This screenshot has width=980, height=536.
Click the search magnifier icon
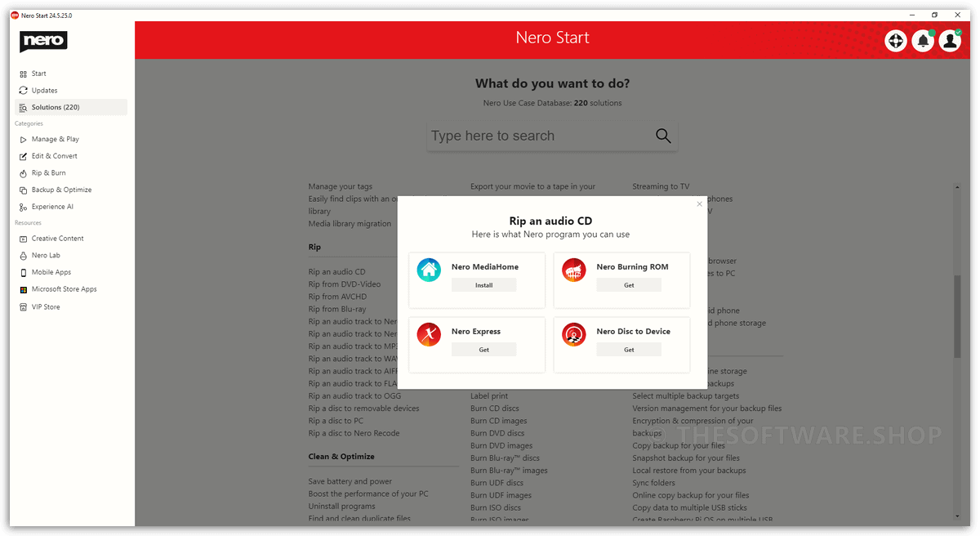(x=663, y=136)
